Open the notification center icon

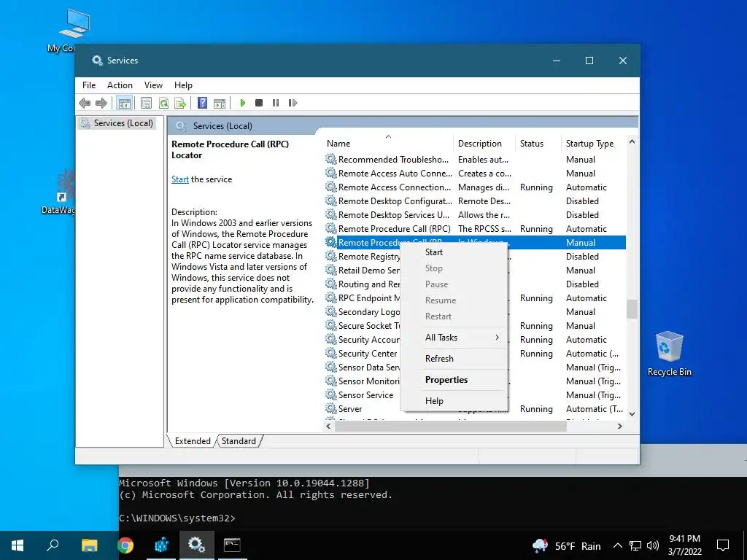[x=723, y=545]
